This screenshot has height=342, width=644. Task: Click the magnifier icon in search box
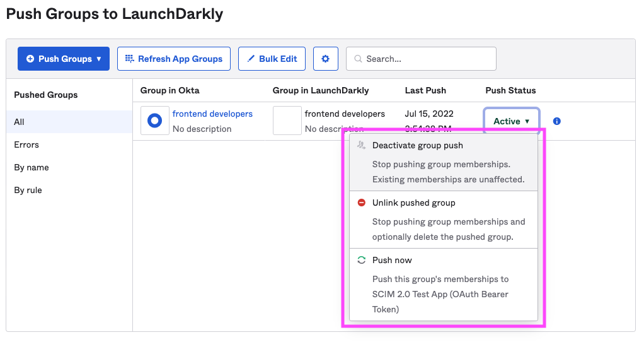[x=358, y=59]
